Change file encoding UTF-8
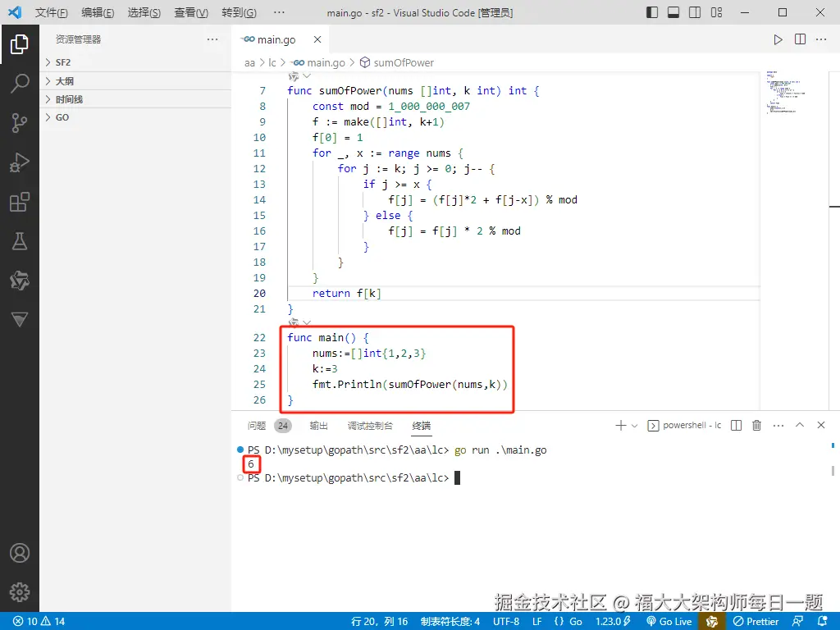This screenshot has width=840, height=630. point(506,621)
